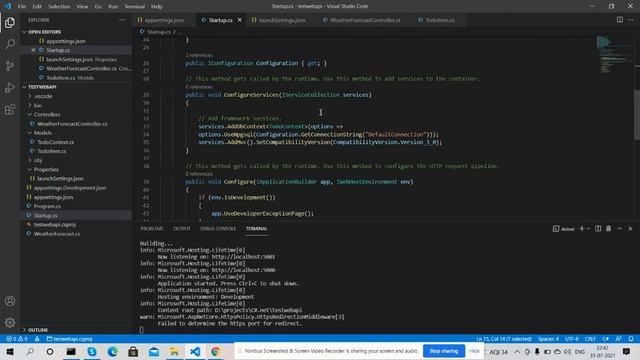Open editor more actions ellipsis
Screen dimensions: 640x360
(631, 20)
